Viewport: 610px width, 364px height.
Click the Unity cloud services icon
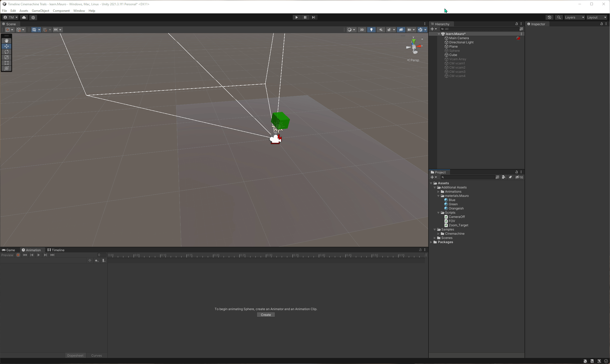24,17
